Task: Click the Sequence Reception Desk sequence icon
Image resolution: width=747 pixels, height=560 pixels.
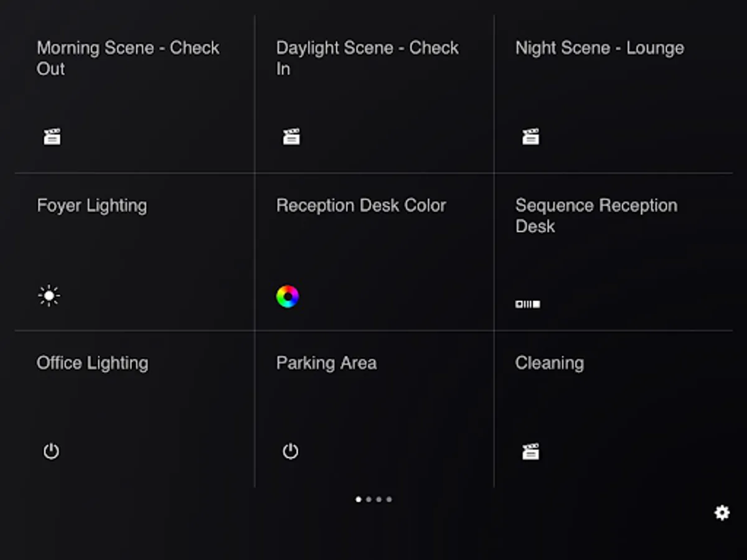Action: tap(527, 304)
